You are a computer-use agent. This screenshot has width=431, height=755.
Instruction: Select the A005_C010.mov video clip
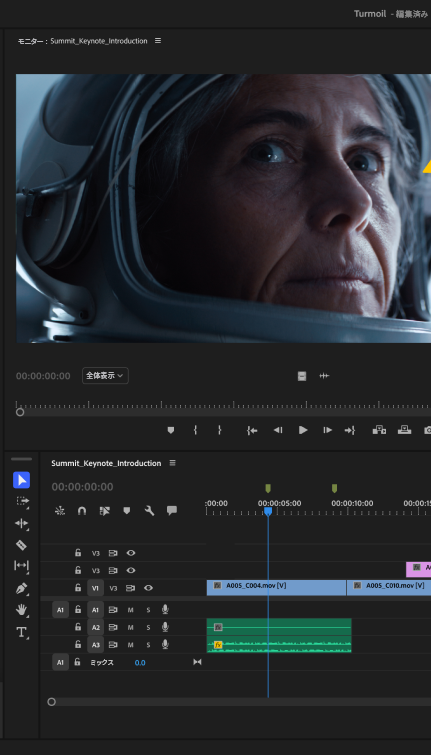click(x=389, y=587)
